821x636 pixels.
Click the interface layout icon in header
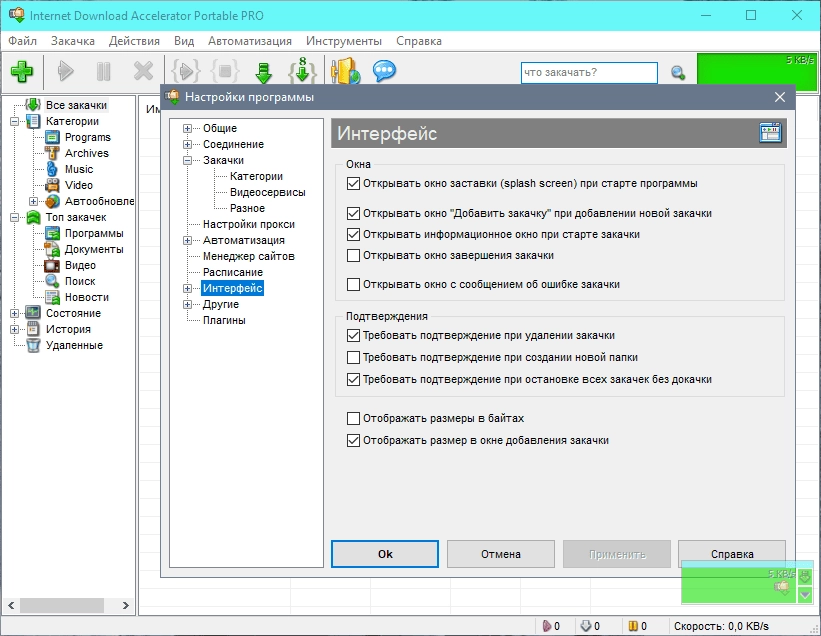click(770, 133)
